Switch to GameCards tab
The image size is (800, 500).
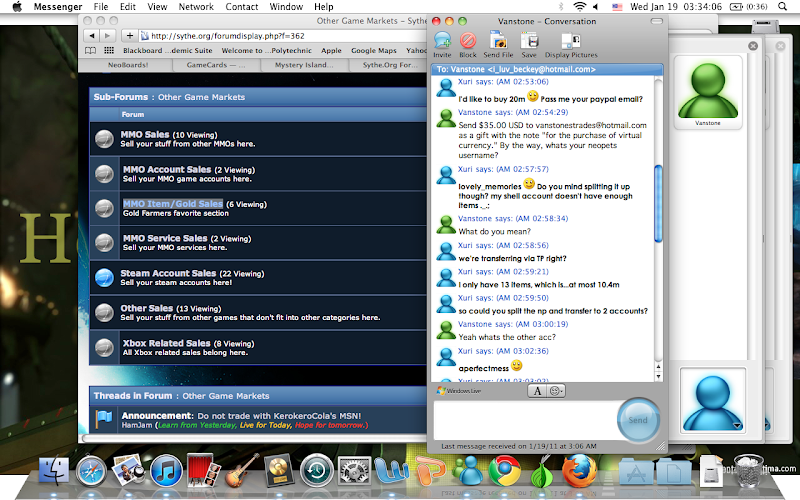point(216,65)
